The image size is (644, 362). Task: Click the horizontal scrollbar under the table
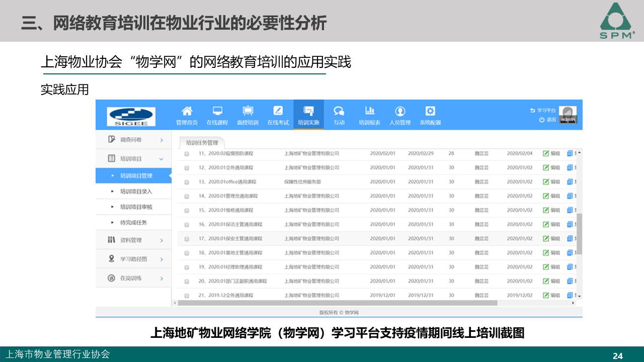337,303
